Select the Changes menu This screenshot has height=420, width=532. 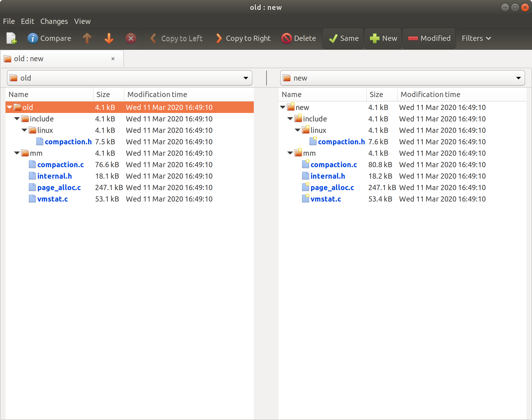54,20
